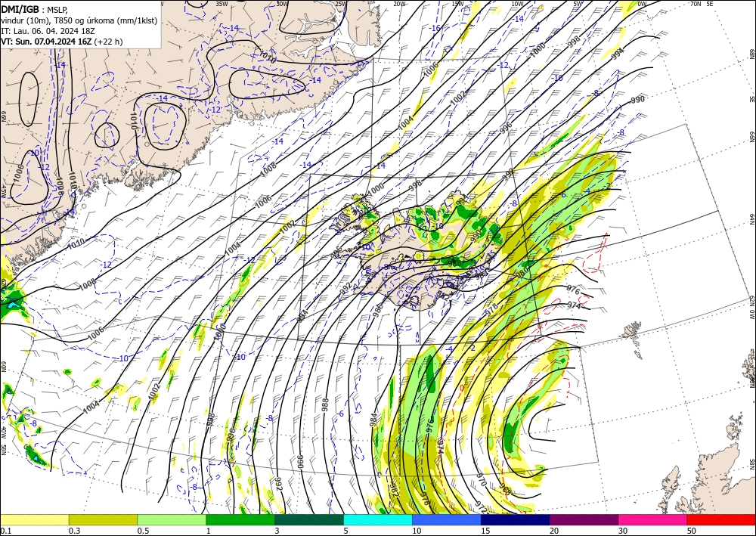Choose the purple legend swatch after 20
Image resolution: width=756 pixels, height=536 pixels.
click(x=584, y=519)
